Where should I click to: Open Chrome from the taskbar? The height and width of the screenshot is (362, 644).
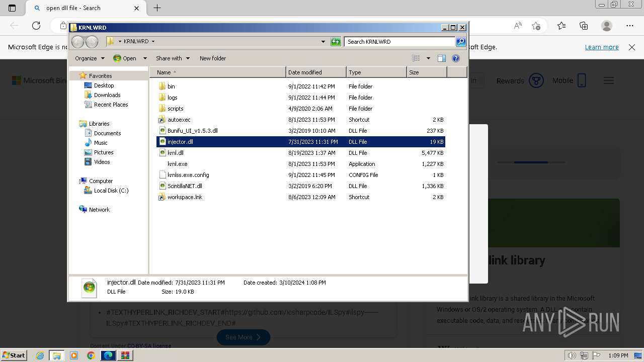(91, 355)
